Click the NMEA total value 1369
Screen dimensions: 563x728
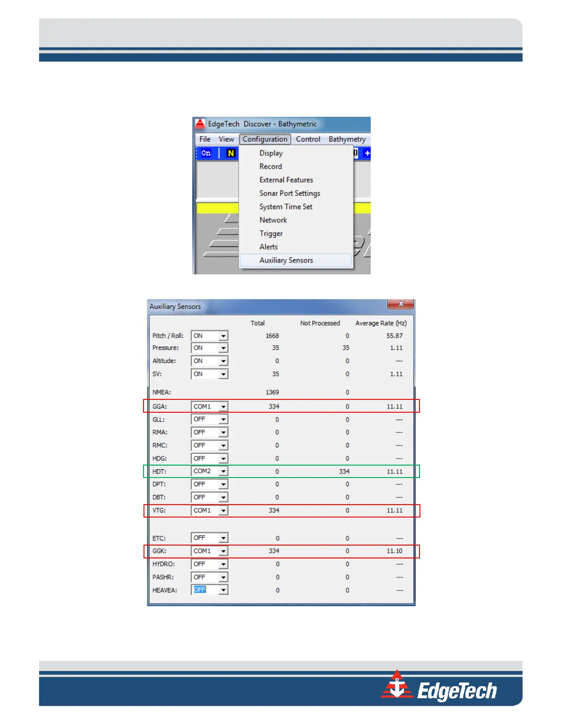click(x=272, y=392)
